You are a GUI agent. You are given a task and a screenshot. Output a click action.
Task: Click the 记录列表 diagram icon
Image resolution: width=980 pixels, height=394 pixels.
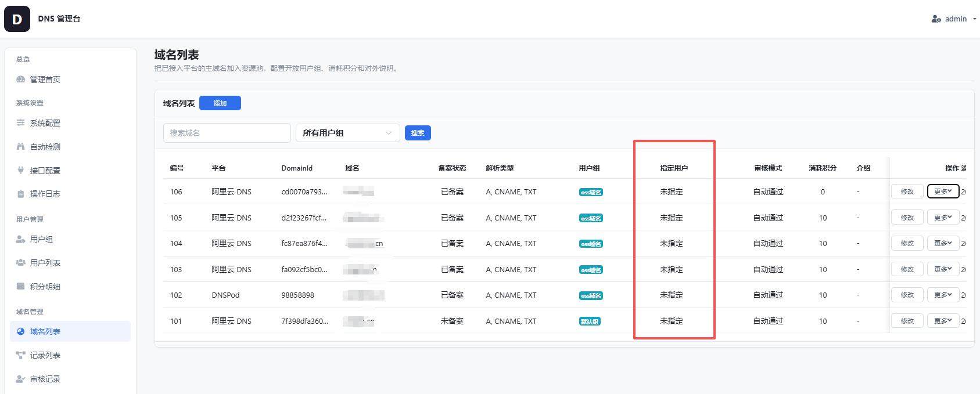point(21,355)
